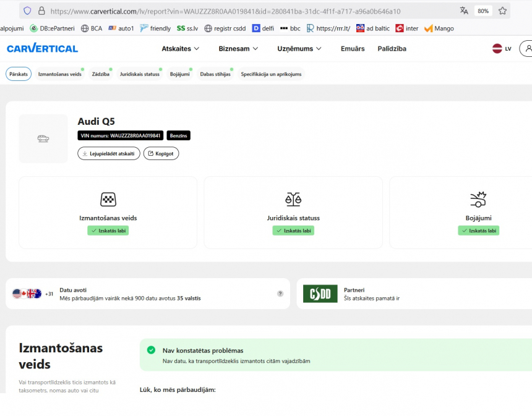
Task: Open the delfi bookmark
Action: 263,28
